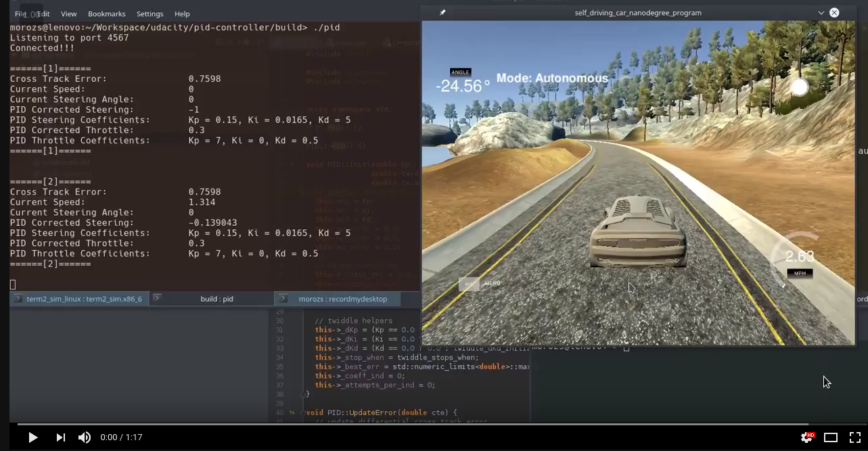Open the Bookmarks menu in Konsole
Viewport: 868px width, 451px height.
point(107,14)
